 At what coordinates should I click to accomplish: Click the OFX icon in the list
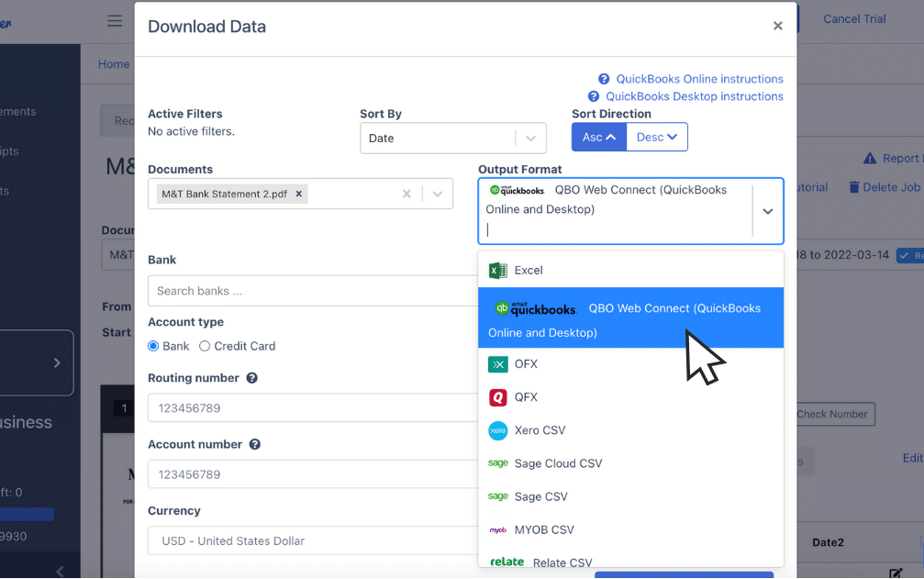pos(498,364)
